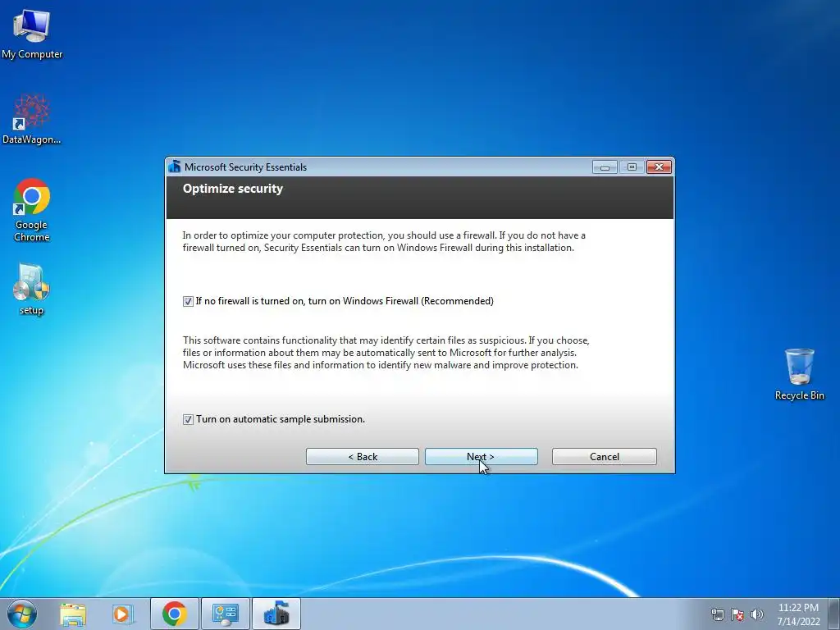Select Security Essentials installer in taskbar

coord(276,614)
